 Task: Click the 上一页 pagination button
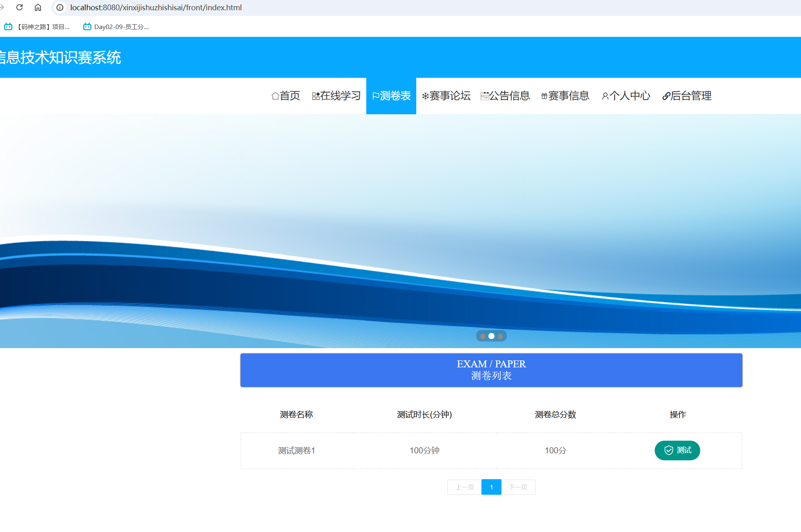[465, 487]
